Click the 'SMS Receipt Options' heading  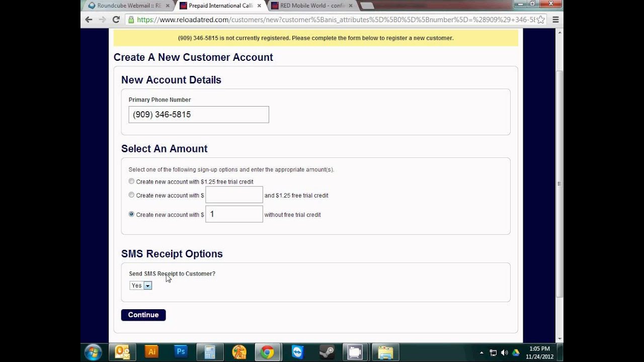[172, 254]
